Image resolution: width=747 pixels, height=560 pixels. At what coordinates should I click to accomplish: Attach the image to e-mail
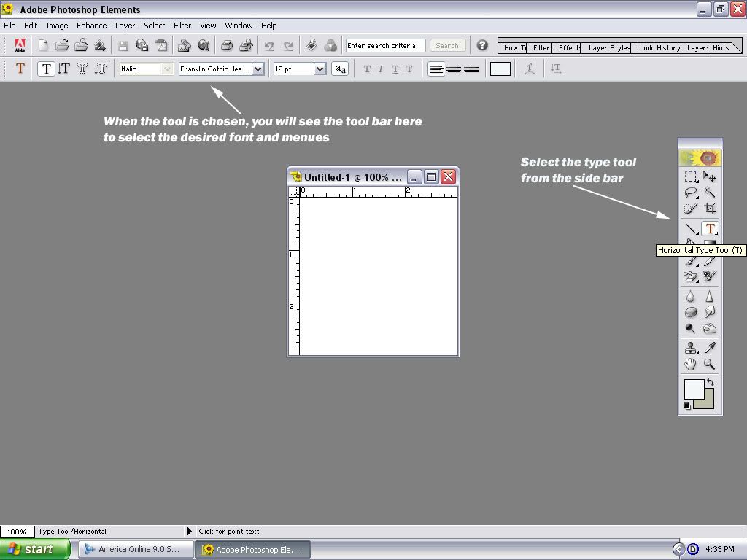click(185, 45)
